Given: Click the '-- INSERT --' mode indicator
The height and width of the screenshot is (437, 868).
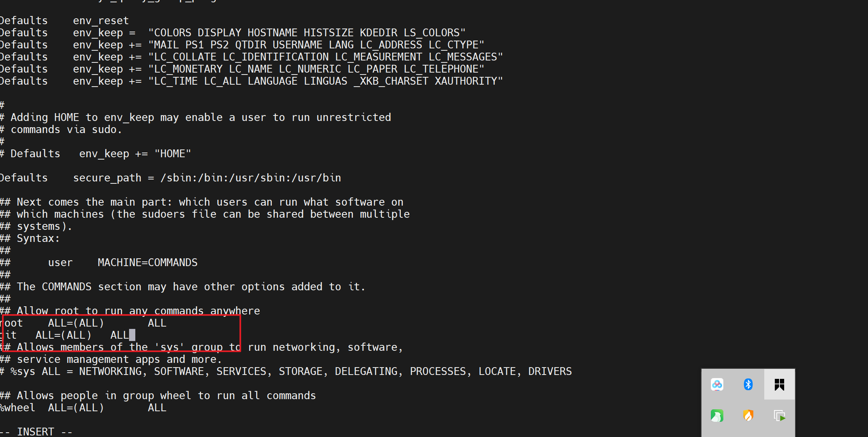Looking at the screenshot, I should point(36,432).
